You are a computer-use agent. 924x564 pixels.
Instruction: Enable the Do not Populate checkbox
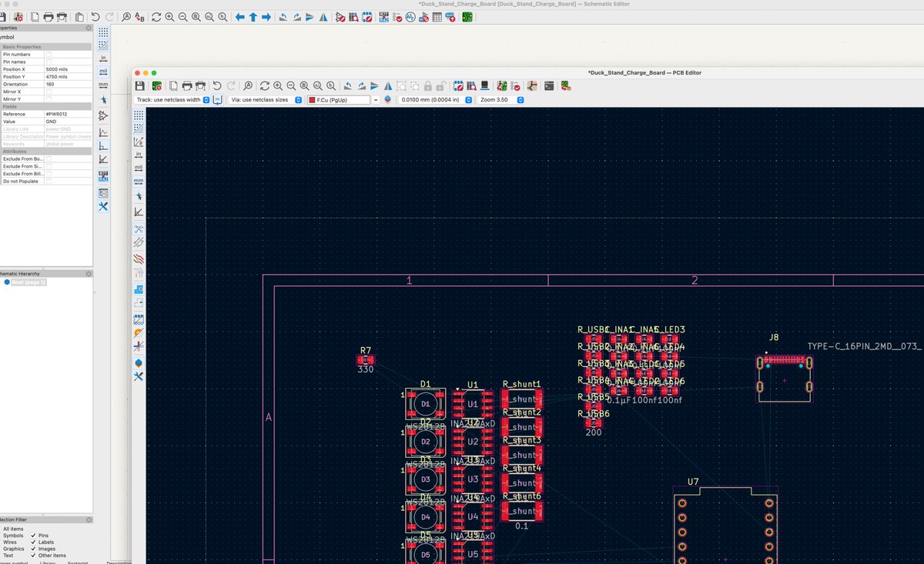click(x=49, y=181)
